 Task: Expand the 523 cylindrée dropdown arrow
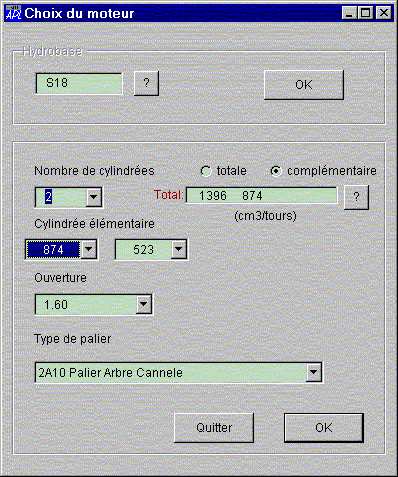(x=179, y=249)
